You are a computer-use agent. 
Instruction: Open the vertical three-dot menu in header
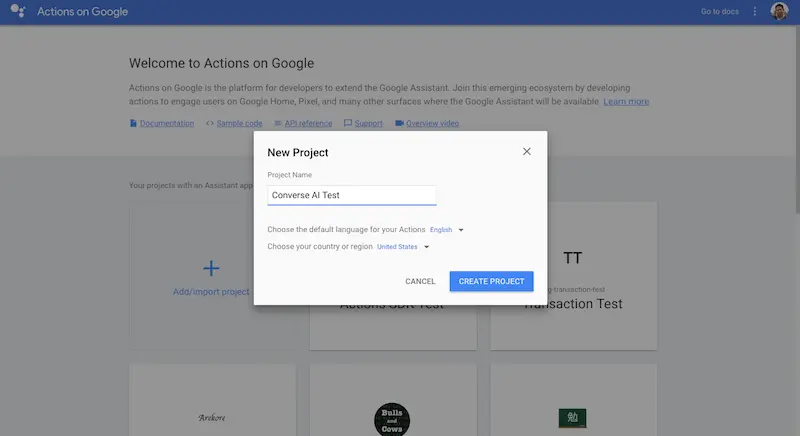755,11
